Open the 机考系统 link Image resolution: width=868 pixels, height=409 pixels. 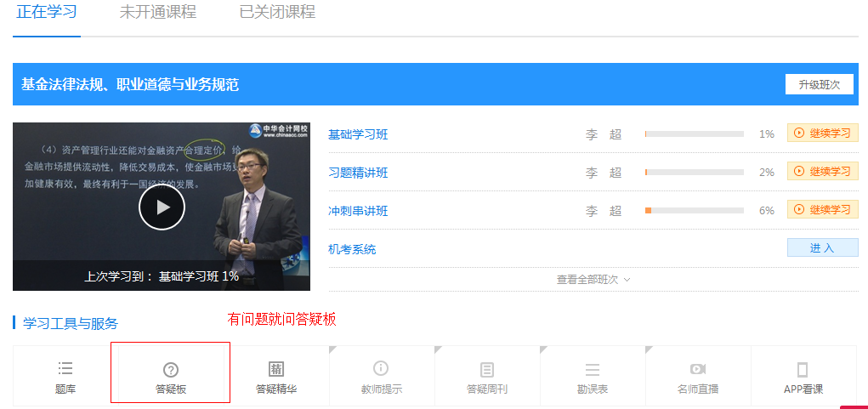tap(352, 249)
